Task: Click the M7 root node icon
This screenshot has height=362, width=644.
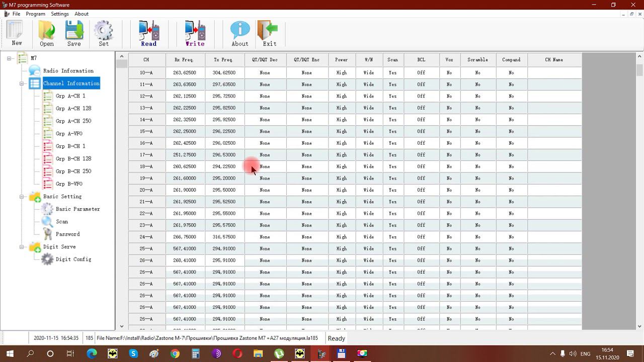Action: (22, 58)
